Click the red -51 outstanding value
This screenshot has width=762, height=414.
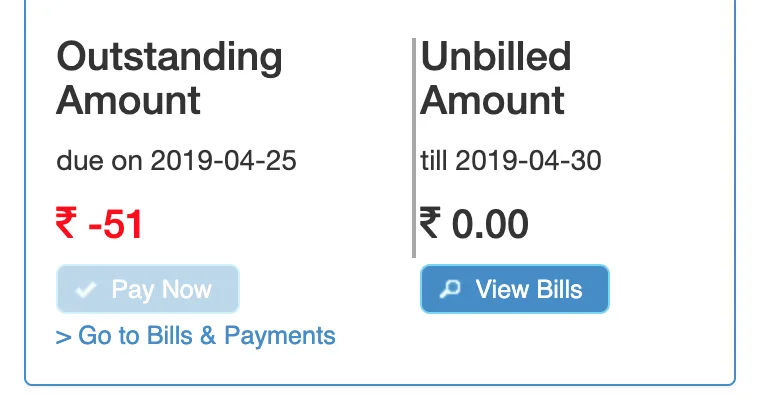[x=115, y=225]
